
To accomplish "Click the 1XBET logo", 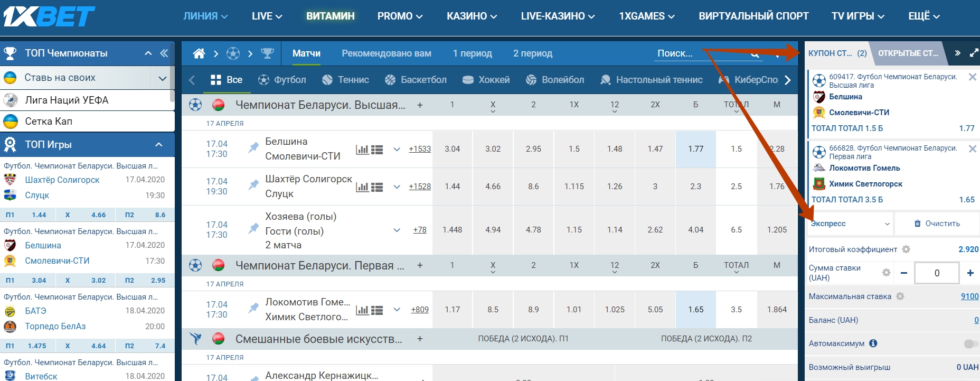I will click(49, 16).
